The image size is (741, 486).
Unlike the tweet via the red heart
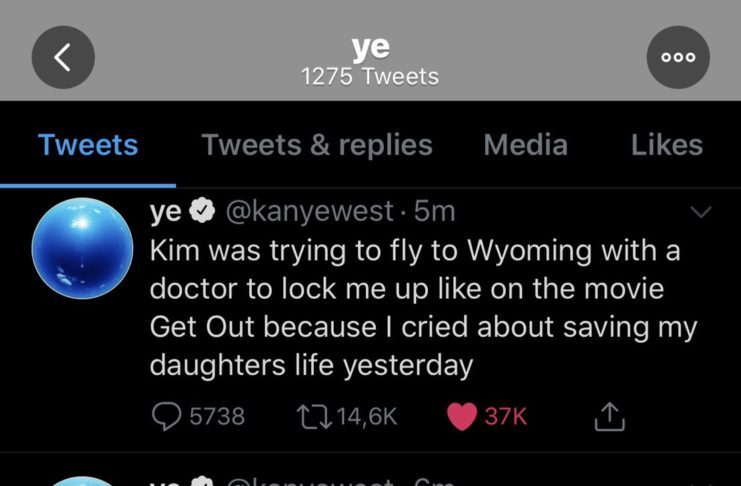(x=461, y=416)
